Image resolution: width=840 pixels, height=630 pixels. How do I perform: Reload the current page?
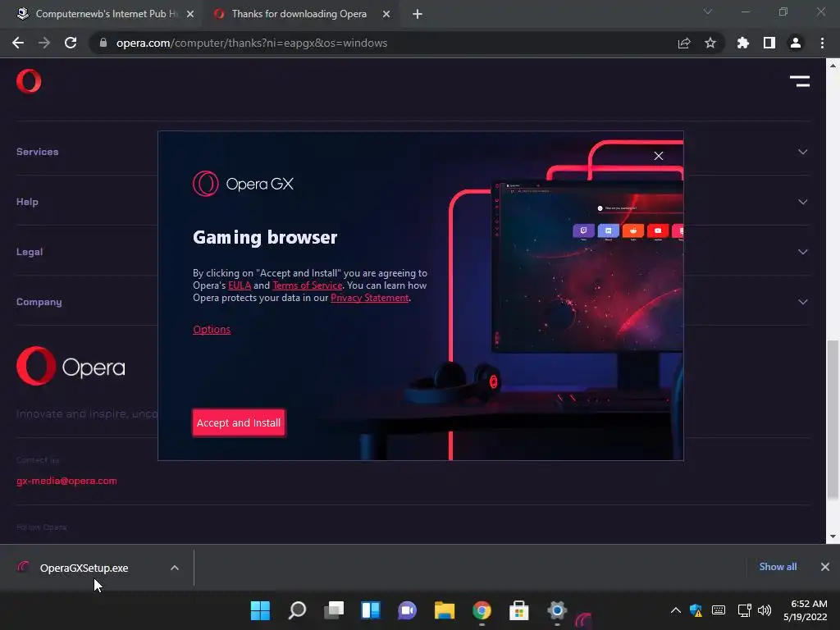(71, 43)
